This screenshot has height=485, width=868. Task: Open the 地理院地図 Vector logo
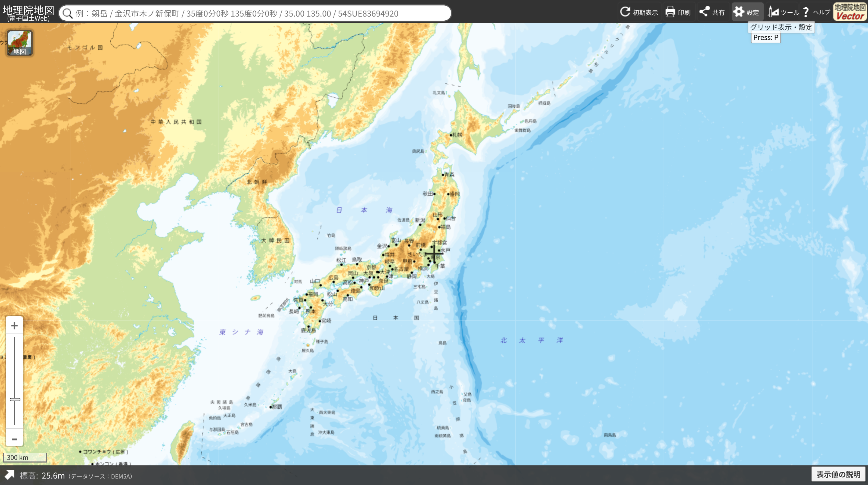[850, 12]
